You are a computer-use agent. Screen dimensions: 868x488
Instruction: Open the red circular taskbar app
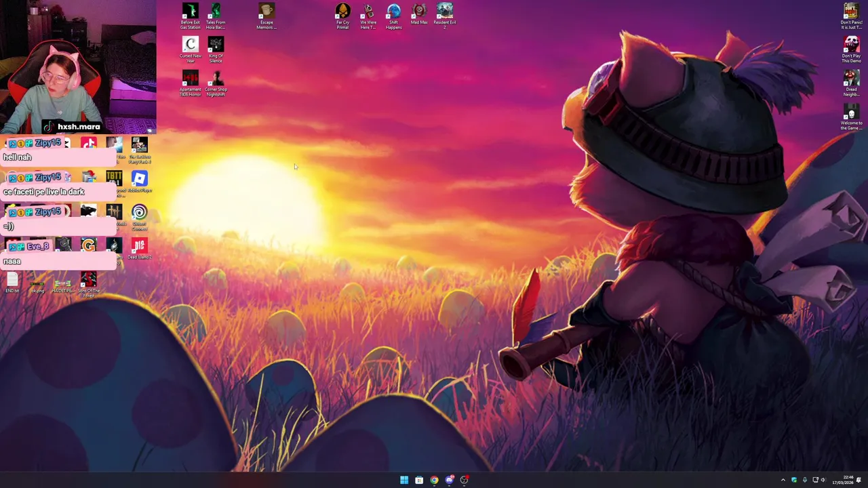coord(464,480)
